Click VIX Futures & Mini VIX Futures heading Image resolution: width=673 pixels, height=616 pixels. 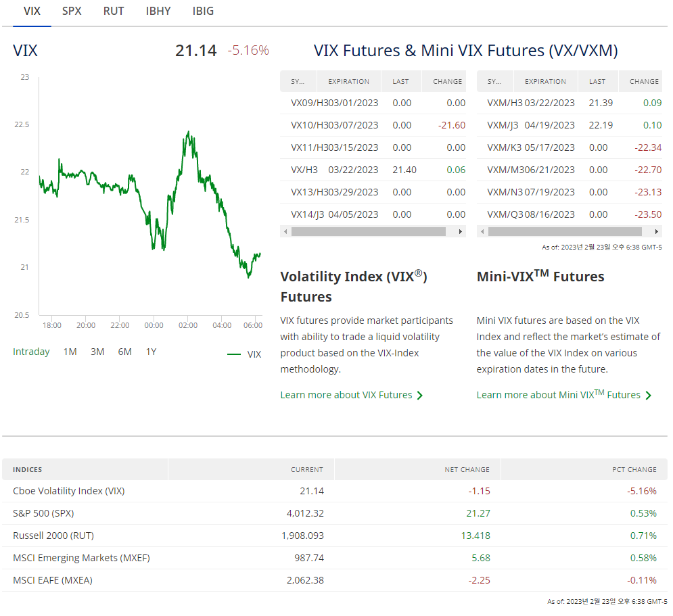(x=466, y=51)
